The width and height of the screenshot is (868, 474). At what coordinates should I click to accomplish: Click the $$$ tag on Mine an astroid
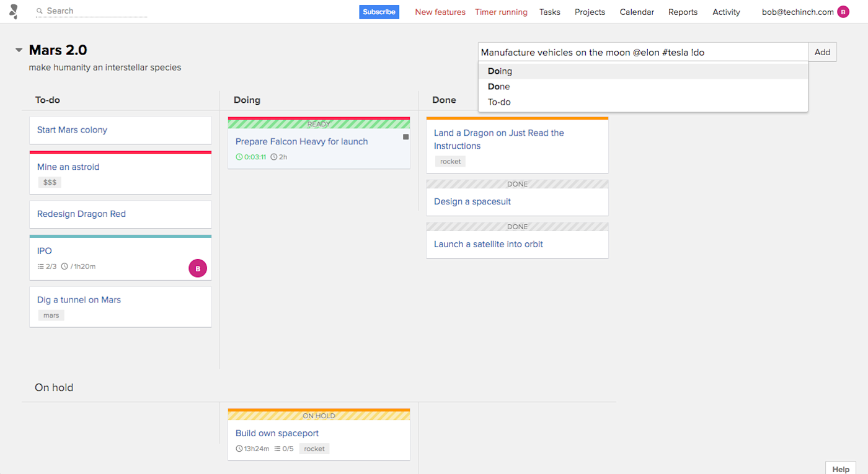pyautogui.click(x=50, y=182)
